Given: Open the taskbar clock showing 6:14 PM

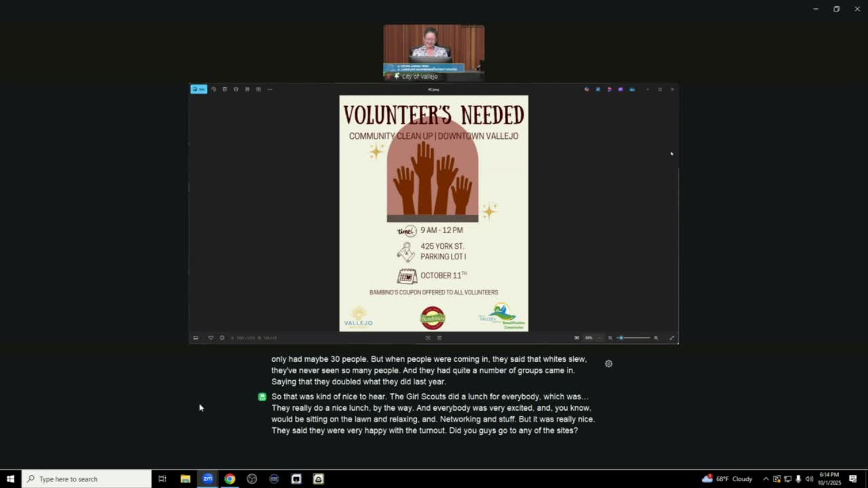Looking at the screenshot, I should [x=829, y=479].
